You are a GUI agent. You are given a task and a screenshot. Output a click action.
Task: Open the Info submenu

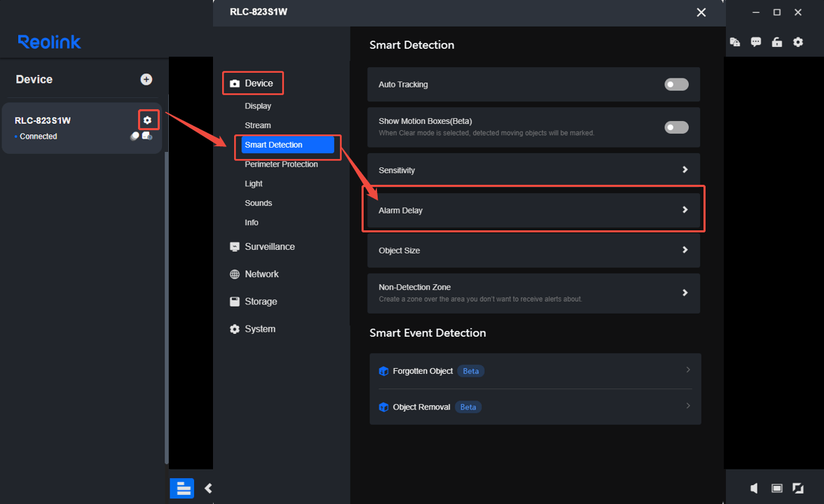pos(252,223)
